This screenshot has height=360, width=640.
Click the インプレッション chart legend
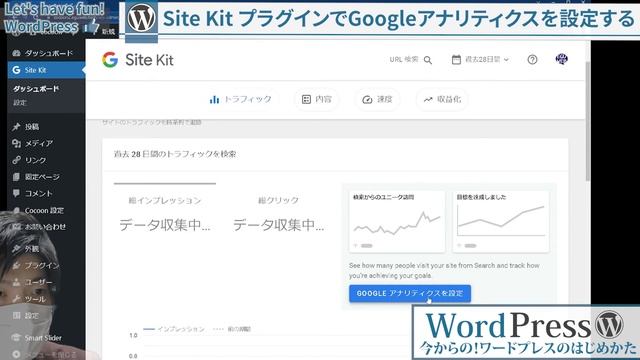(x=174, y=329)
